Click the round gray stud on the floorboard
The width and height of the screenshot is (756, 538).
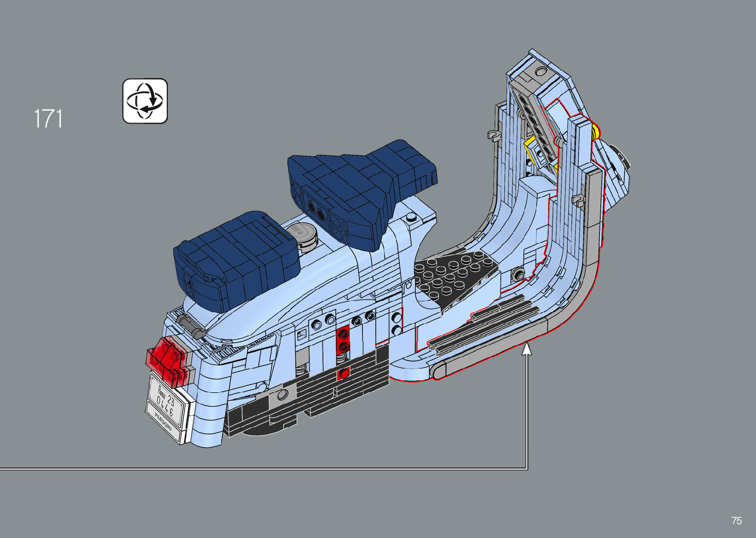(518, 275)
